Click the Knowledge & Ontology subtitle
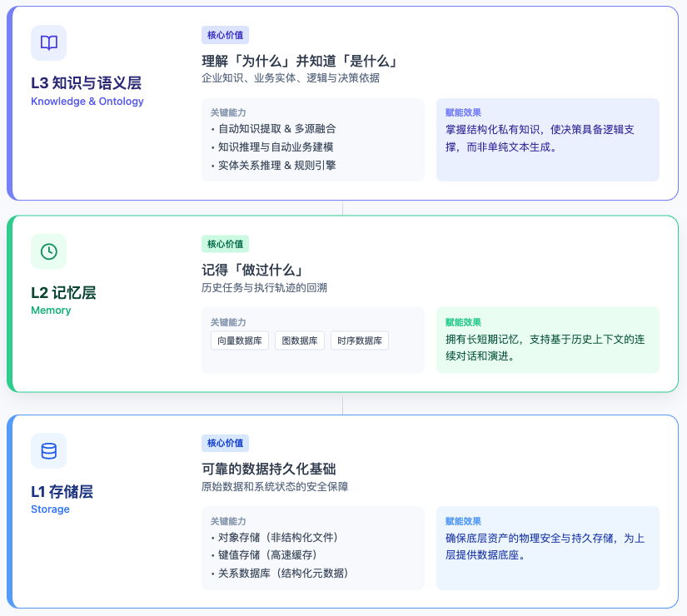Viewport: 687px width, 616px height. (x=87, y=102)
